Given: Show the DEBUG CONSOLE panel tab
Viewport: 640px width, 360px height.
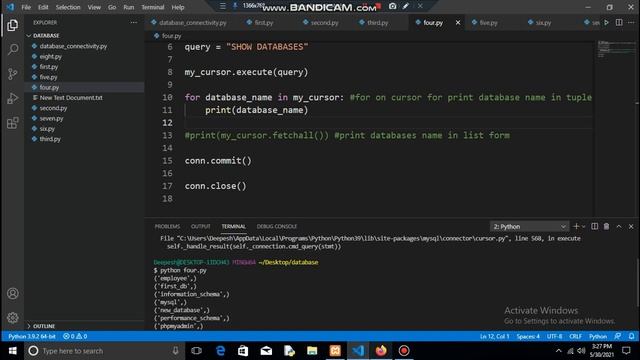Looking at the screenshot, I should (277, 226).
